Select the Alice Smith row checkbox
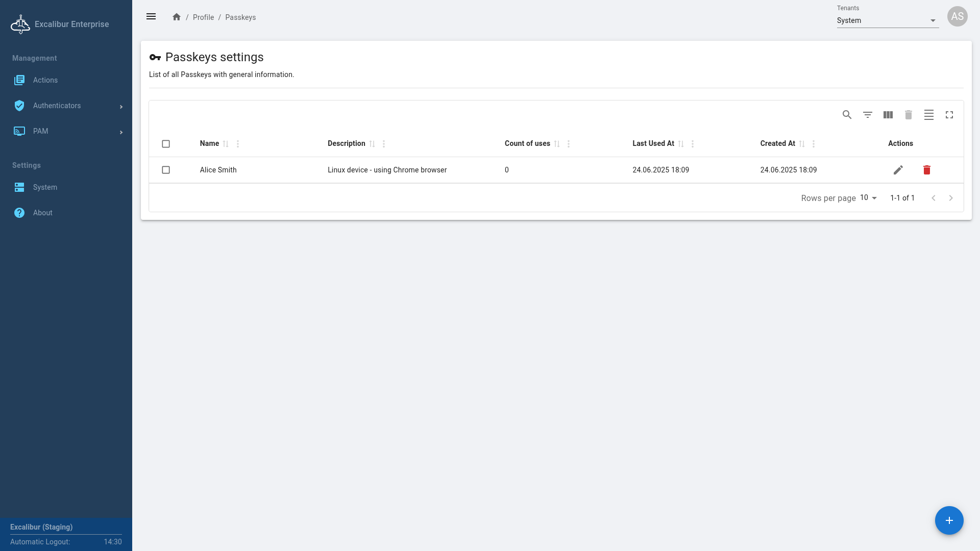Viewport: 980px width, 551px height. point(166,170)
